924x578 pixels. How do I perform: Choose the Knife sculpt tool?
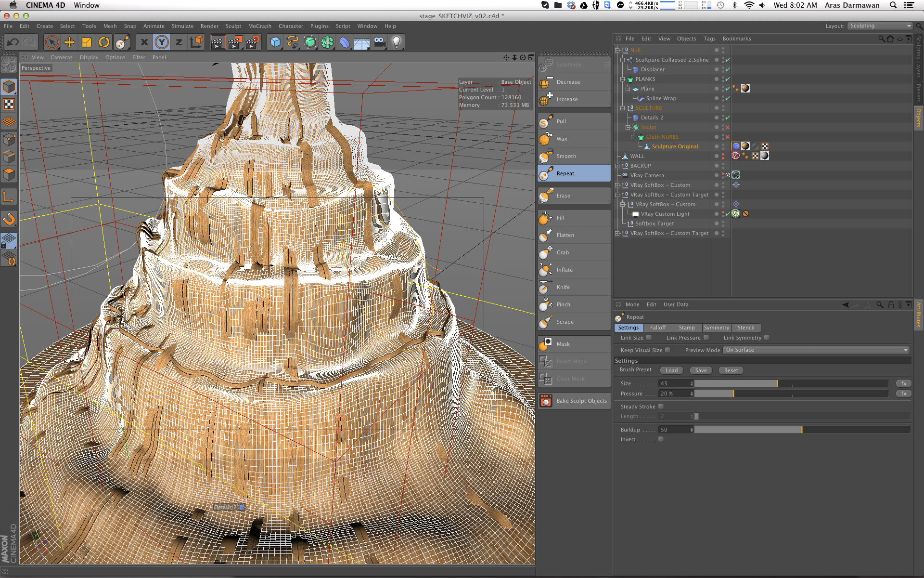click(574, 287)
